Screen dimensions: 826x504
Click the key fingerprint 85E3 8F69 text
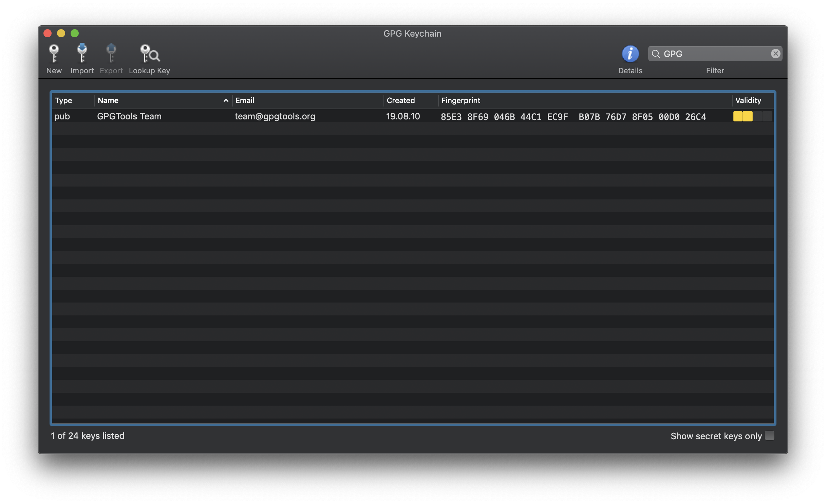(464, 117)
